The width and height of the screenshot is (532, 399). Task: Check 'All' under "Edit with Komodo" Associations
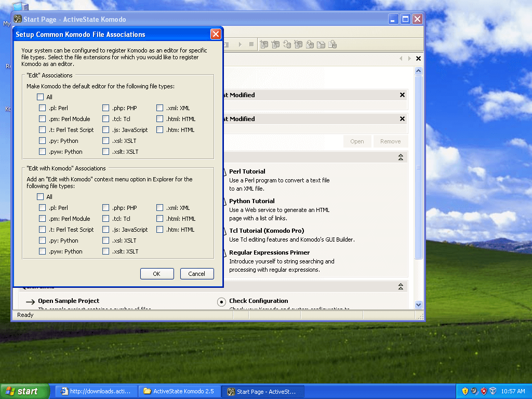(41, 197)
